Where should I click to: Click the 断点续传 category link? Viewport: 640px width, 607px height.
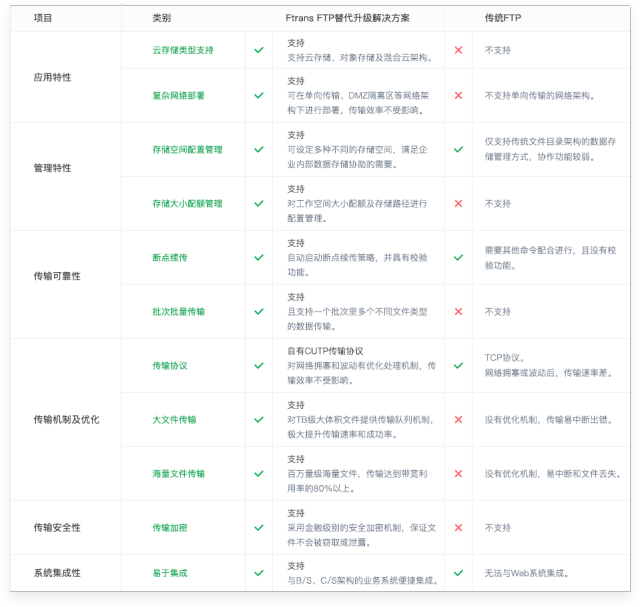coord(170,258)
